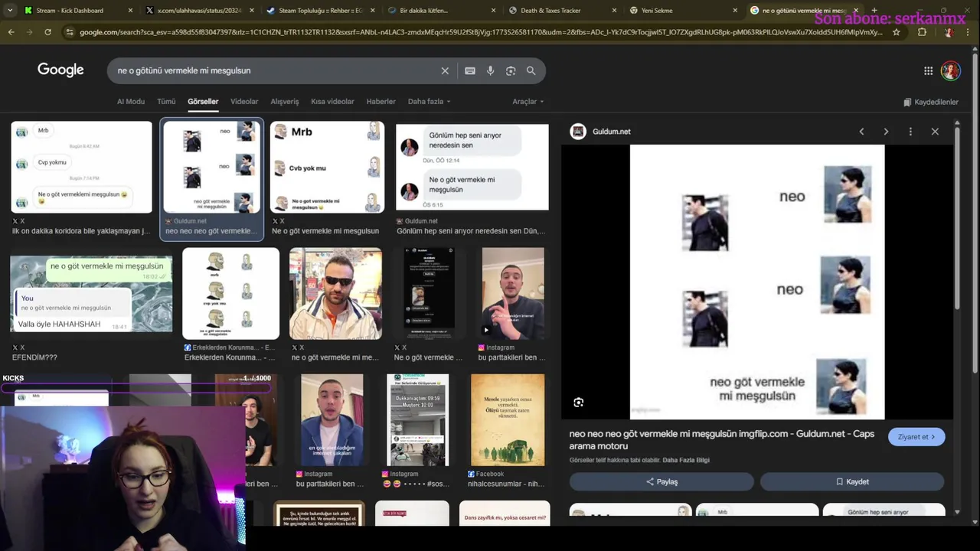Search inside image with lens icon

coord(579,402)
